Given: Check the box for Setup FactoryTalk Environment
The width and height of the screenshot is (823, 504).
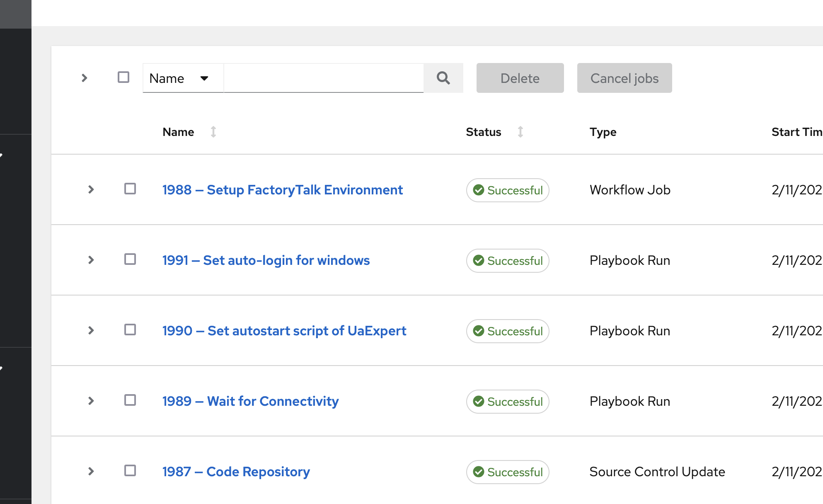Looking at the screenshot, I should tap(130, 189).
